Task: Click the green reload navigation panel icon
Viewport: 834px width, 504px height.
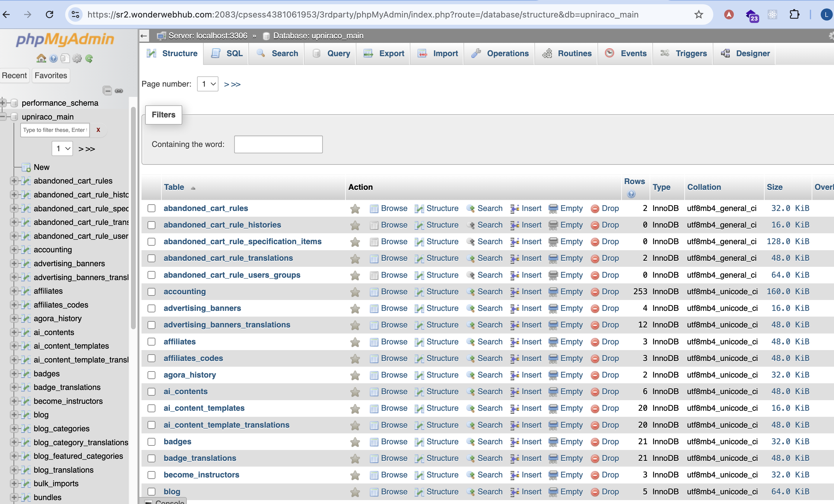Action: [89, 59]
